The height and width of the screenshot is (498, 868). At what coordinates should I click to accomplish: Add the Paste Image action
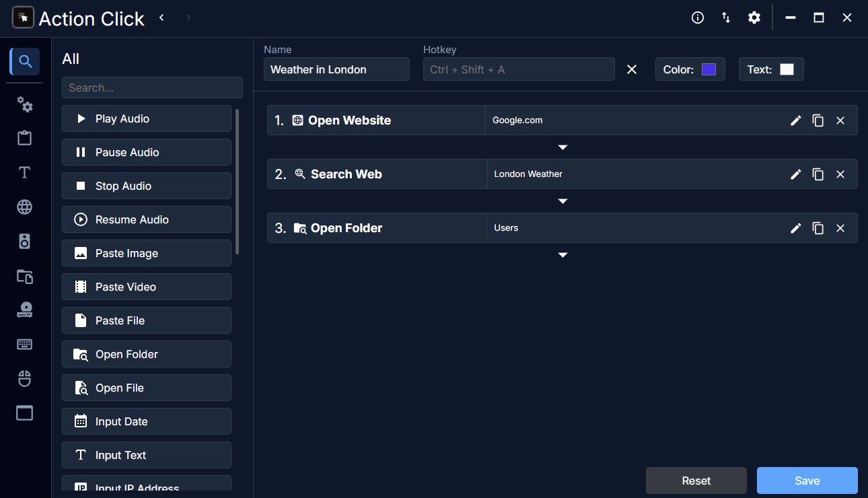point(147,253)
